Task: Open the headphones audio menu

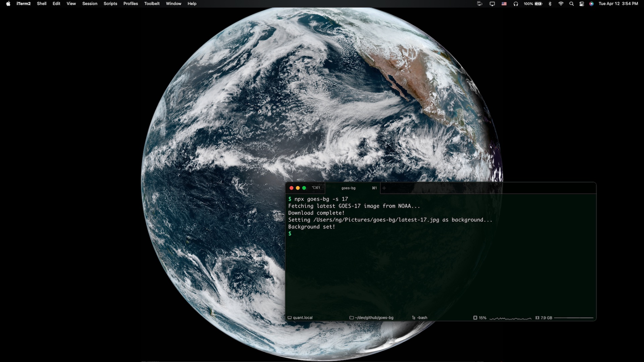Action: pos(516,4)
